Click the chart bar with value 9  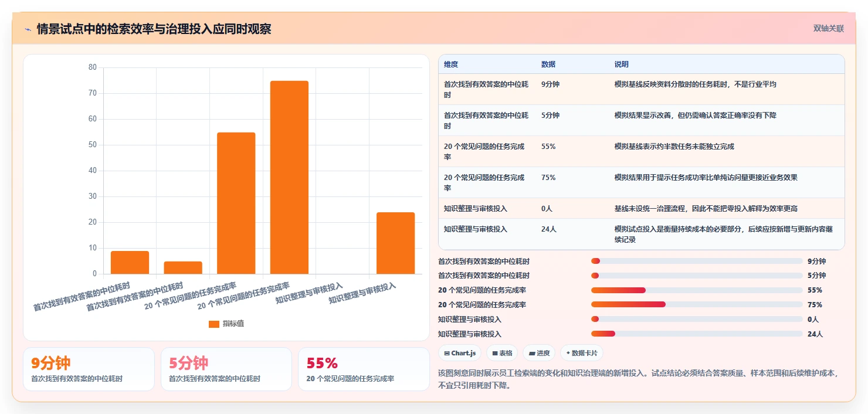coord(130,262)
